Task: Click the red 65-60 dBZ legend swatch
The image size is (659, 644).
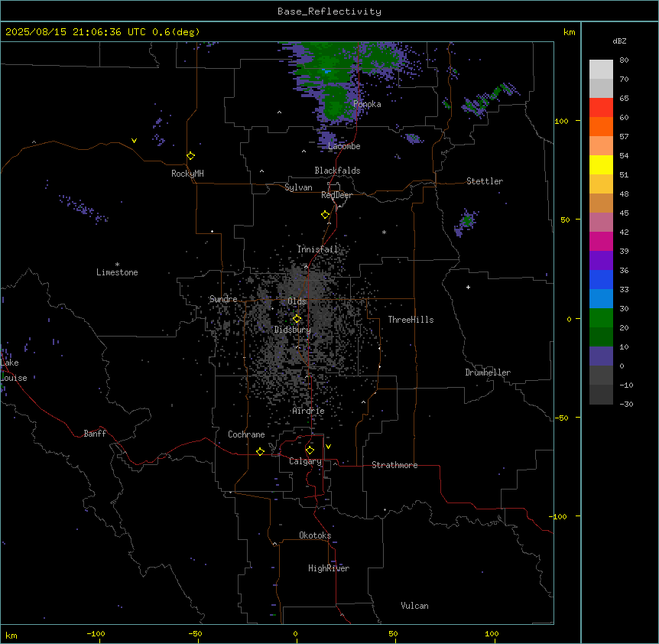Action: (x=601, y=108)
